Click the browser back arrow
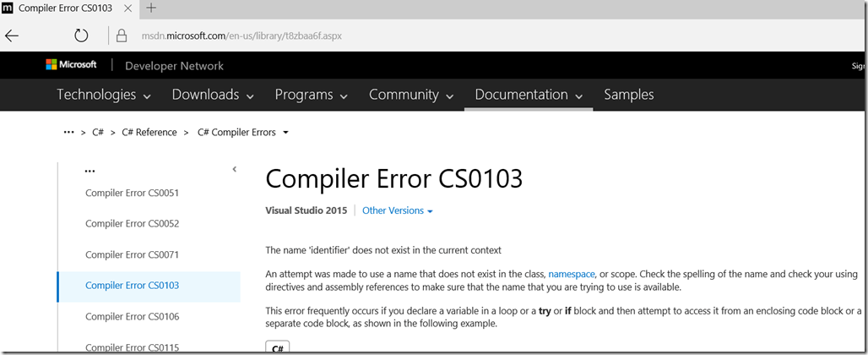 [12, 36]
